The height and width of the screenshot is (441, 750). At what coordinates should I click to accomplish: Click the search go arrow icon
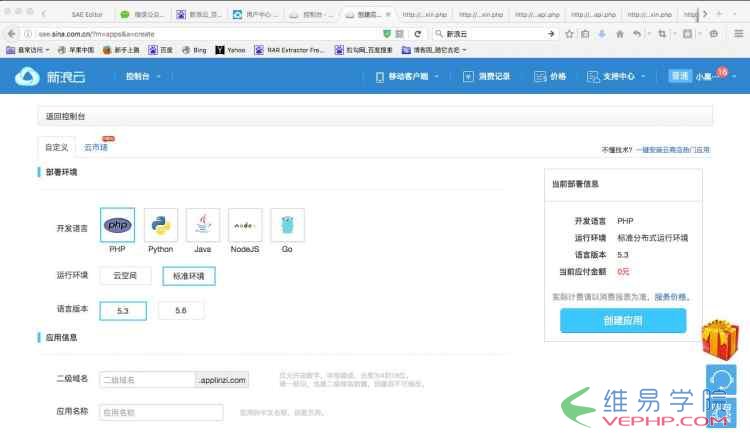[x=551, y=34]
